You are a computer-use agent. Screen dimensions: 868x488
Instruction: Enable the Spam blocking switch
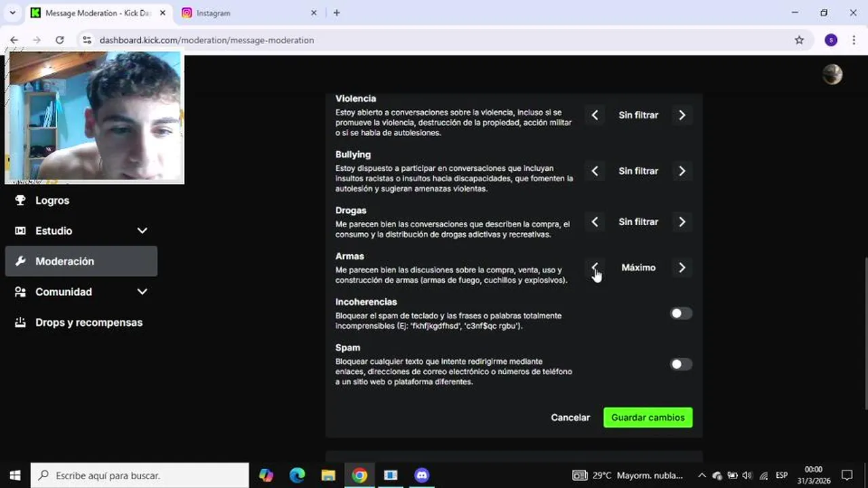(x=681, y=364)
